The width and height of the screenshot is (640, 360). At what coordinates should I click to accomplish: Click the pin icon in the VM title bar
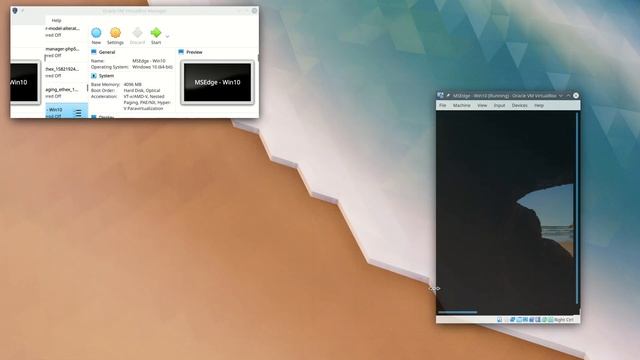click(448, 96)
